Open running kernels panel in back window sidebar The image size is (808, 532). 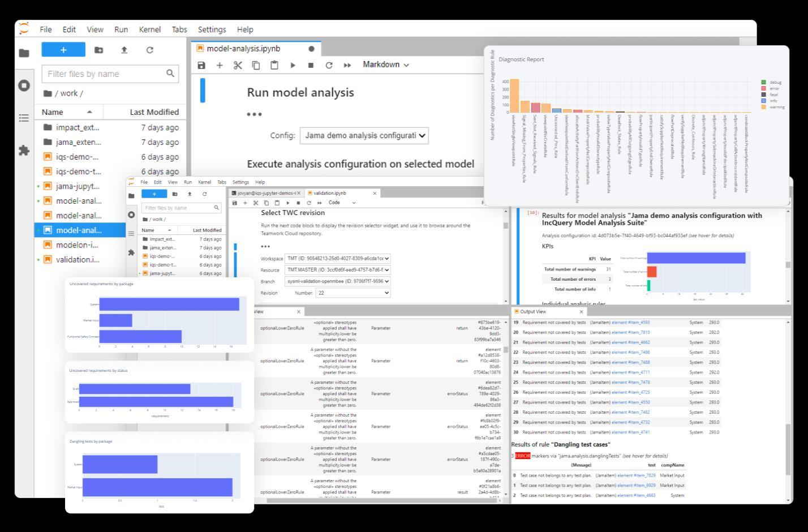click(x=24, y=85)
